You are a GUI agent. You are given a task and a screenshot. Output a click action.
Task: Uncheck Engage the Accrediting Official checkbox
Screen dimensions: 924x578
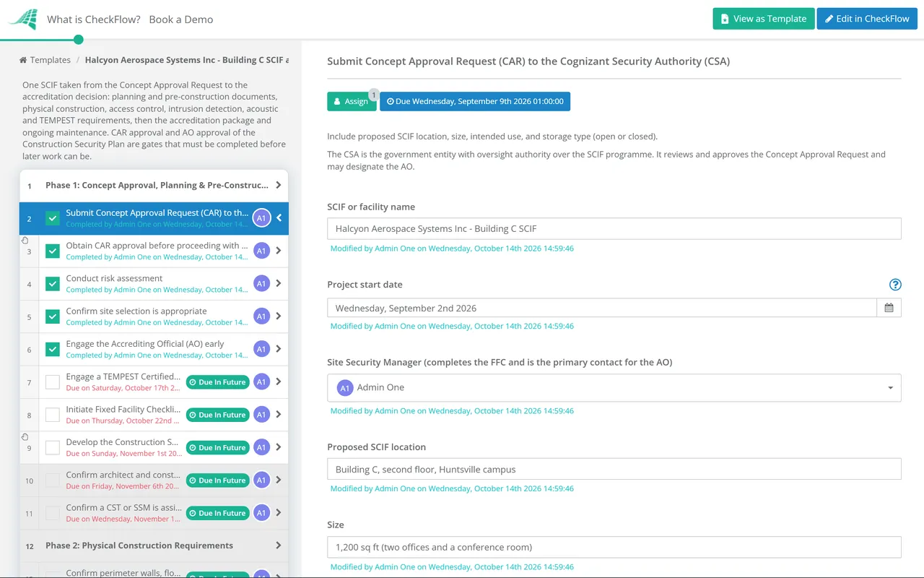pos(53,349)
